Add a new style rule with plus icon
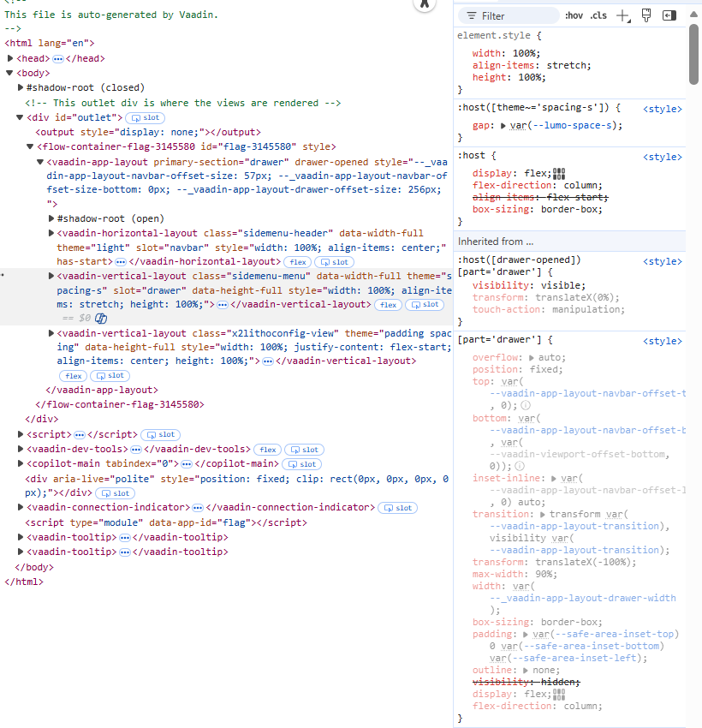Image resolution: width=702 pixels, height=728 pixels. click(x=622, y=15)
